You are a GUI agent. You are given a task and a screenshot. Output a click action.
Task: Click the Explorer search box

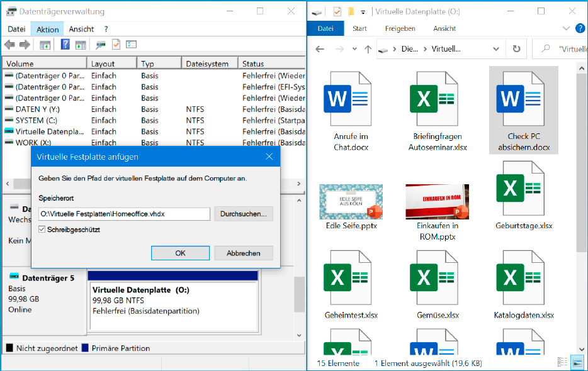click(561, 48)
